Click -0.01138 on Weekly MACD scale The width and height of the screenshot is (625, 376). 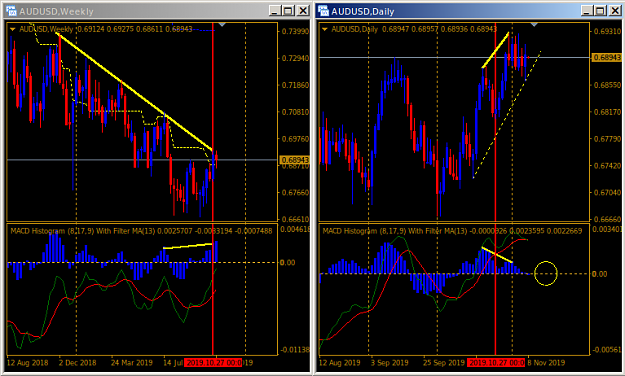tap(295, 350)
